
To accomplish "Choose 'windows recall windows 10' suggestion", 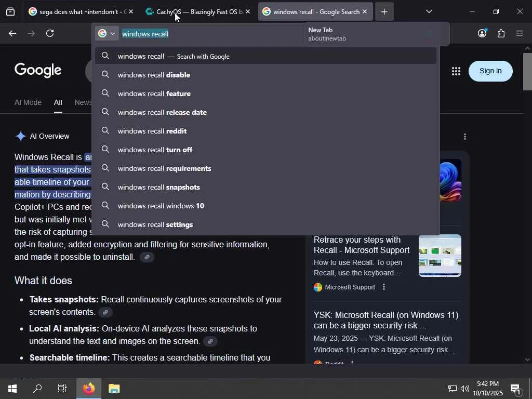I will point(265,206).
